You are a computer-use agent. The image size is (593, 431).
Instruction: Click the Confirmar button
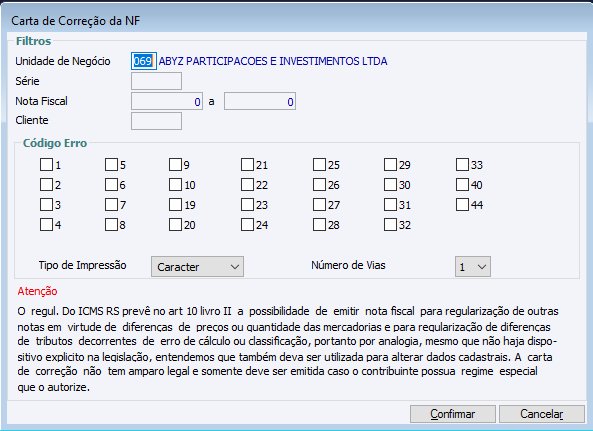click(453, 414)
